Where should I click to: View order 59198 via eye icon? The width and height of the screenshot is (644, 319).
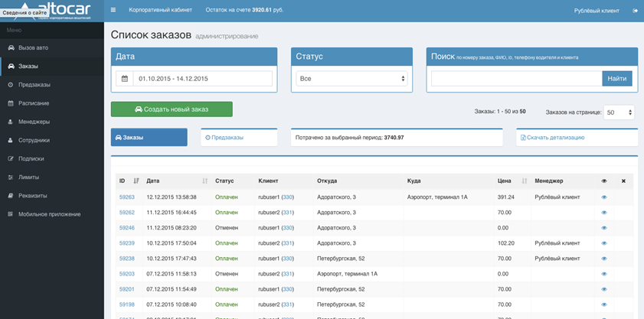pos(603,304)
